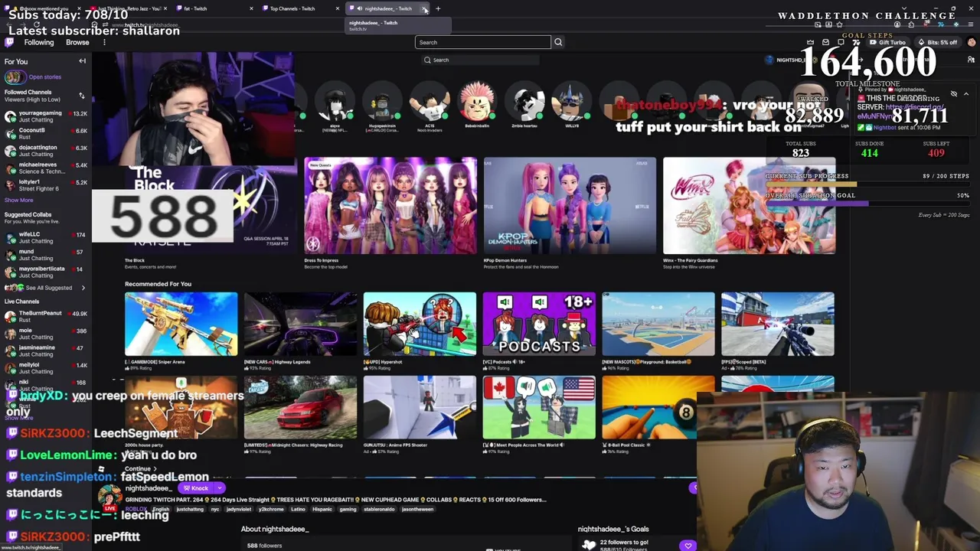Open a new browser tab

point(438,8)
